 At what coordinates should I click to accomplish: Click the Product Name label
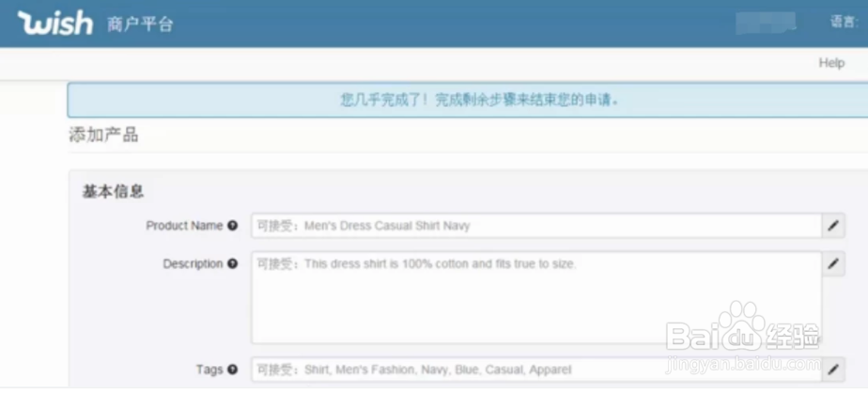click(x=184, y=226)
